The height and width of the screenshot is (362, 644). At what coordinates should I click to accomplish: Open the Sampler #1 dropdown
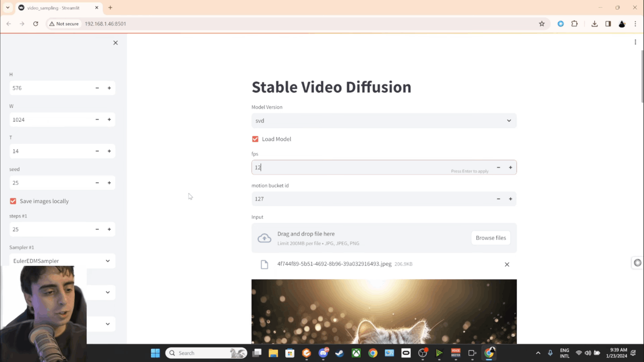62,261
